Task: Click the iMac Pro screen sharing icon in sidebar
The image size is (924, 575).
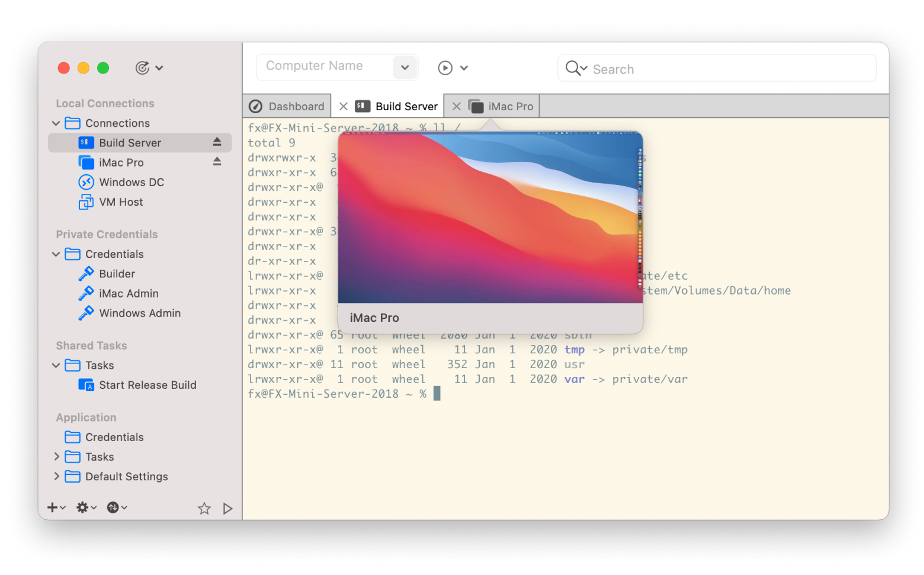Action: click(x=86, y=162)
